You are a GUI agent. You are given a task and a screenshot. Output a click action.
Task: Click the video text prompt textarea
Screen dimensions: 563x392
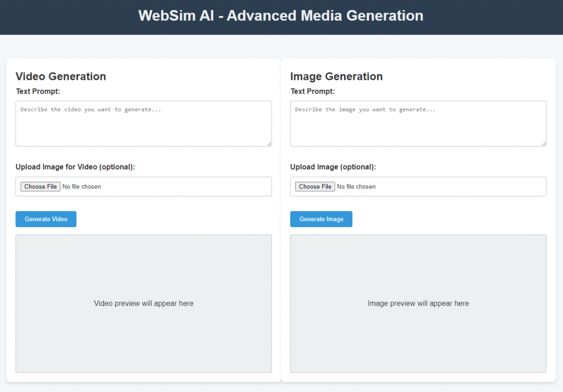click(143, 124)
